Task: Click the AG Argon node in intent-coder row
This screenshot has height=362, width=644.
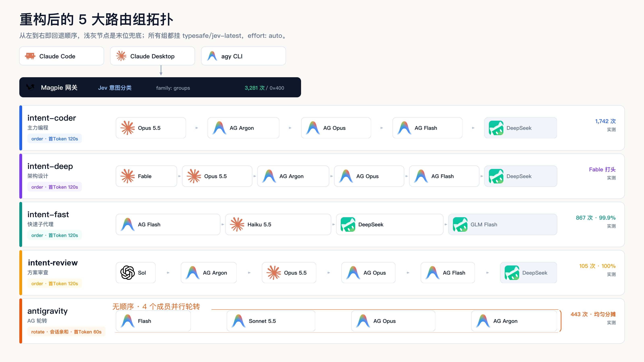Action: tap(243, 128)
